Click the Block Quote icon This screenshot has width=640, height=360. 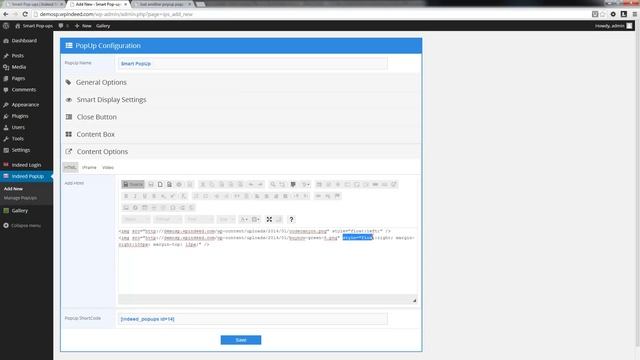tap(237, 196)
